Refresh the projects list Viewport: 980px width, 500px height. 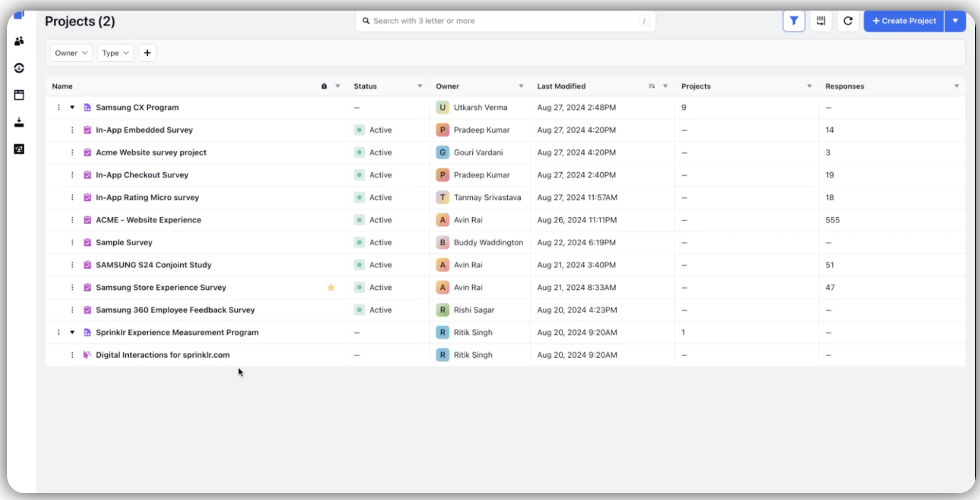(x=847, y=21)
